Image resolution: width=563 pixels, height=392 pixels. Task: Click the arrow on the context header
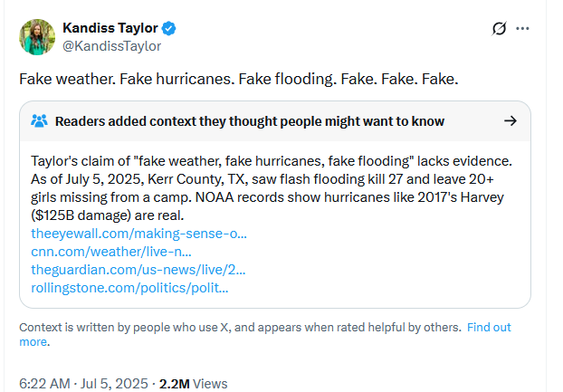[510, 120]
